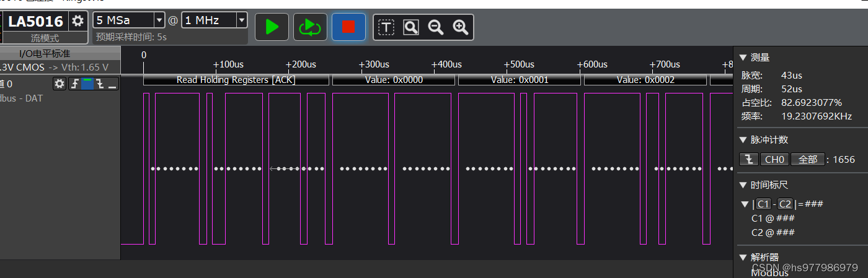This screenshot has width=868, height=278.
Task: Click the 占空比 82.6923077% value
Action: point(812,103)
